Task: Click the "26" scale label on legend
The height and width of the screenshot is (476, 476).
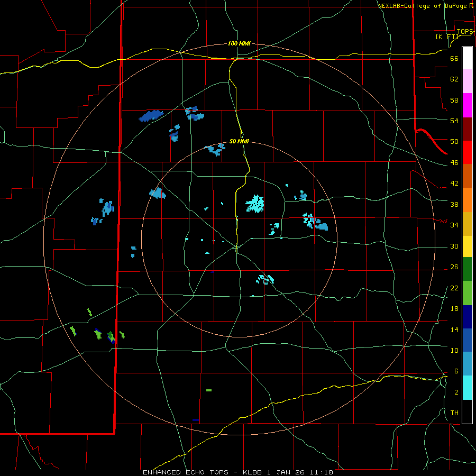Action: [x=454, y=267]
